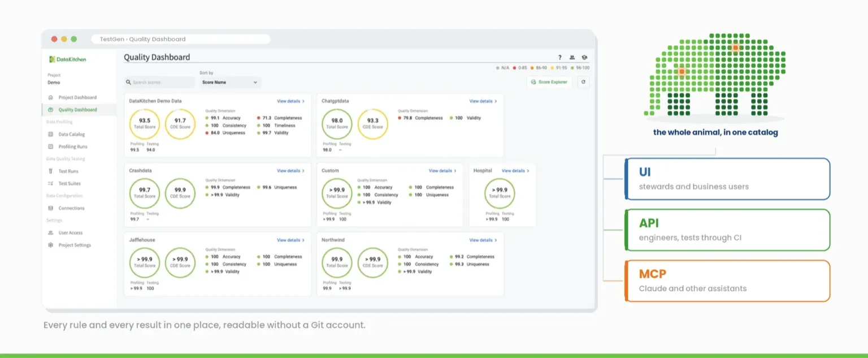The width and height of the screenshot is (868, 358).
Task: Click the API engineers card
Action: click(728, 230)
